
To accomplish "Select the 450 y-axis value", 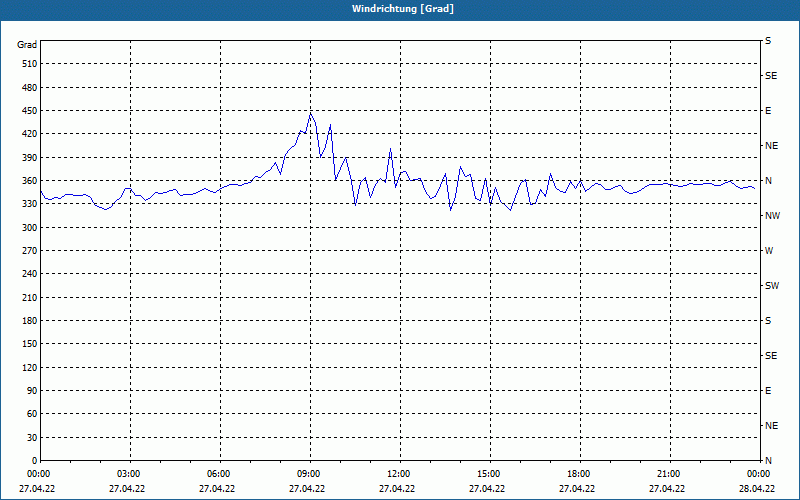I will (x=29, y=111).
